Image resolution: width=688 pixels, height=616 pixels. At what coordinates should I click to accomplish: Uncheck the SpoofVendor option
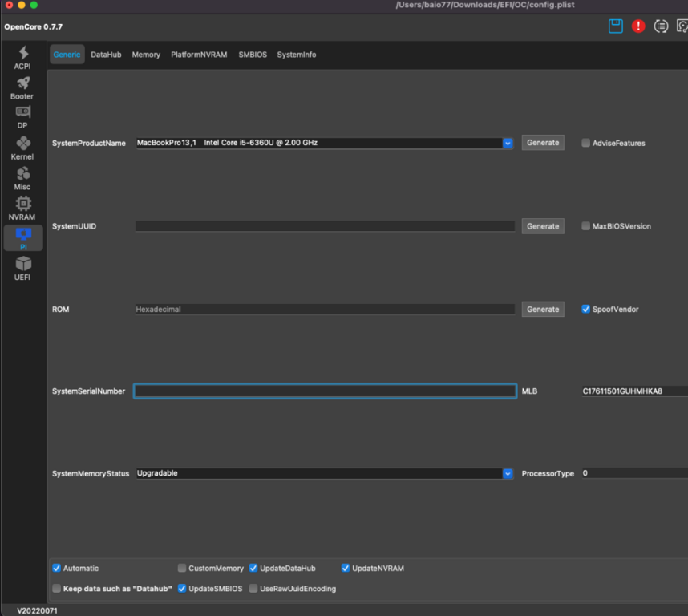[x=586, y=309]
